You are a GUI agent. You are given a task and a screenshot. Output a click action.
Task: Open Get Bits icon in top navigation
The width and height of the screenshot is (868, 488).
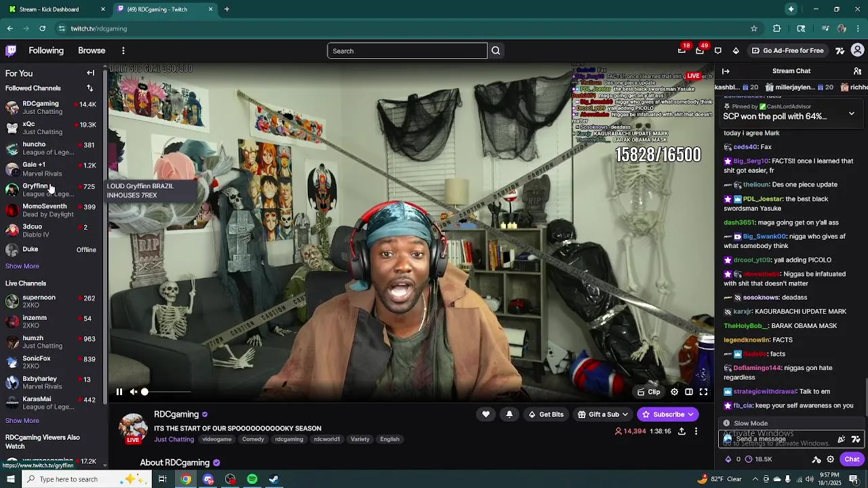[x=736, y=50]
